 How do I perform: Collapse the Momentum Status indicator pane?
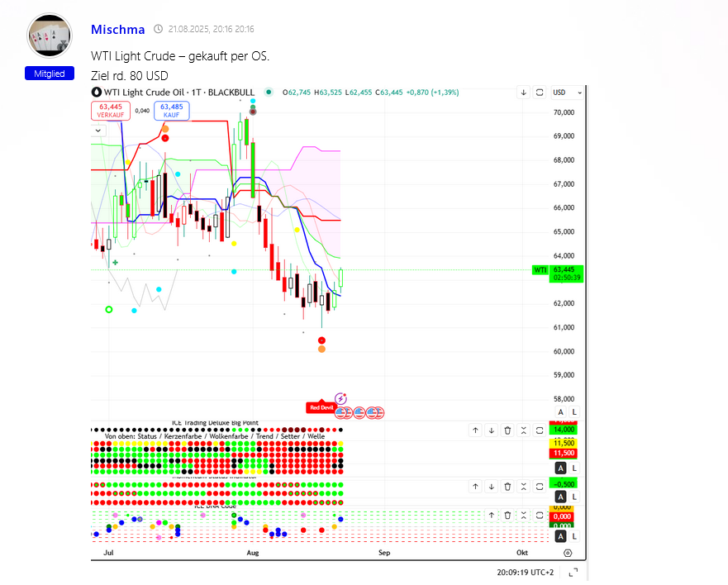523,487
